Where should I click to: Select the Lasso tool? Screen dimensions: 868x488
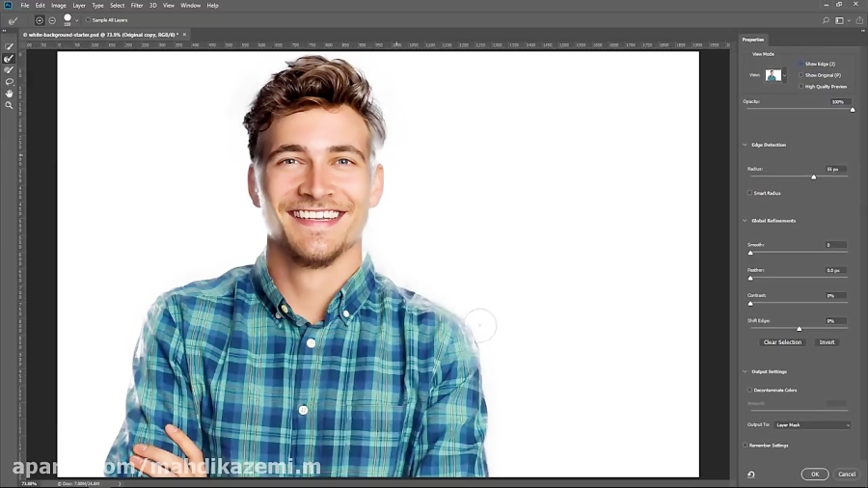9,82
